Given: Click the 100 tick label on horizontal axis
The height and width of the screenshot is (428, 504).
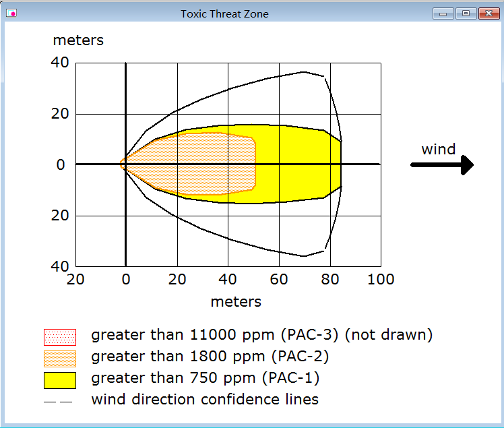Looking at the screenshot, I should (381, 279).
